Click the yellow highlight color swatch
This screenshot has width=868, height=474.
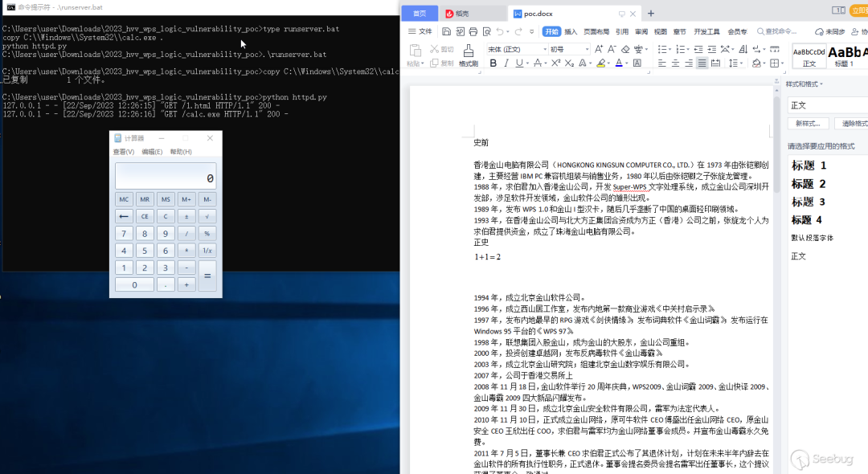600,63
